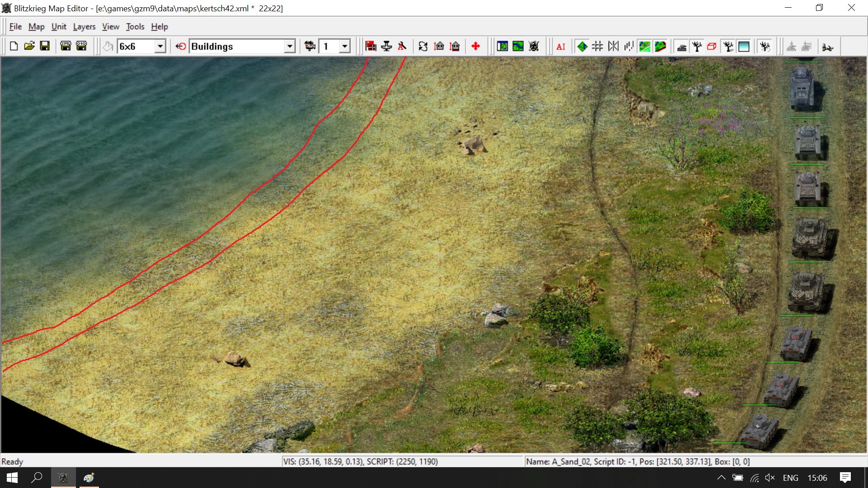Expand the 6x6 brush size dropdown
Screen dimensions: 868x488
coord(160,46)
